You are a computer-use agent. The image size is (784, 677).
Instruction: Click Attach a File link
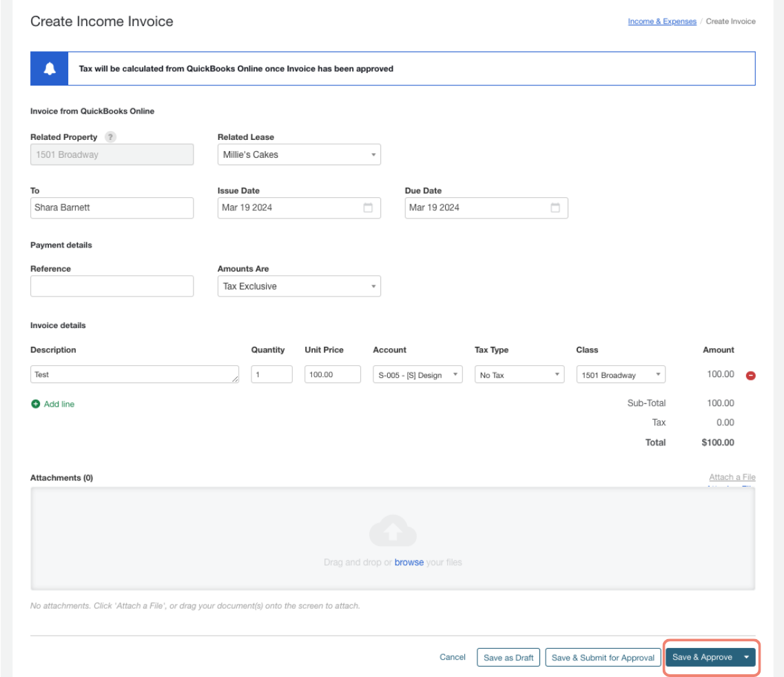(x=732, y=476)
